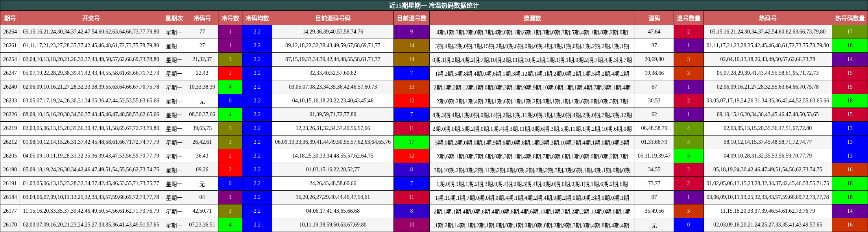Click the green warm count 5 in row 26205
This screenshot has height=232, width=868.
(689, 156)
